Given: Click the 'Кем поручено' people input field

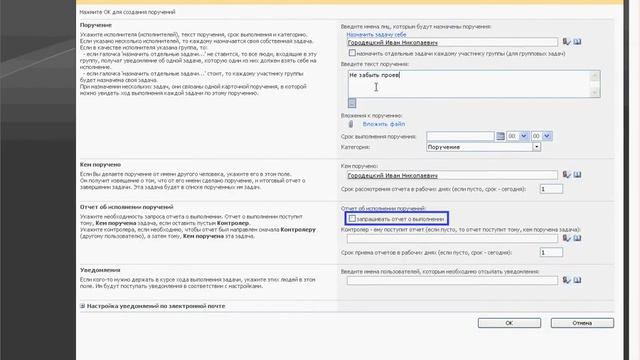Looking at the screenshot, I should [x=452, y=176].
